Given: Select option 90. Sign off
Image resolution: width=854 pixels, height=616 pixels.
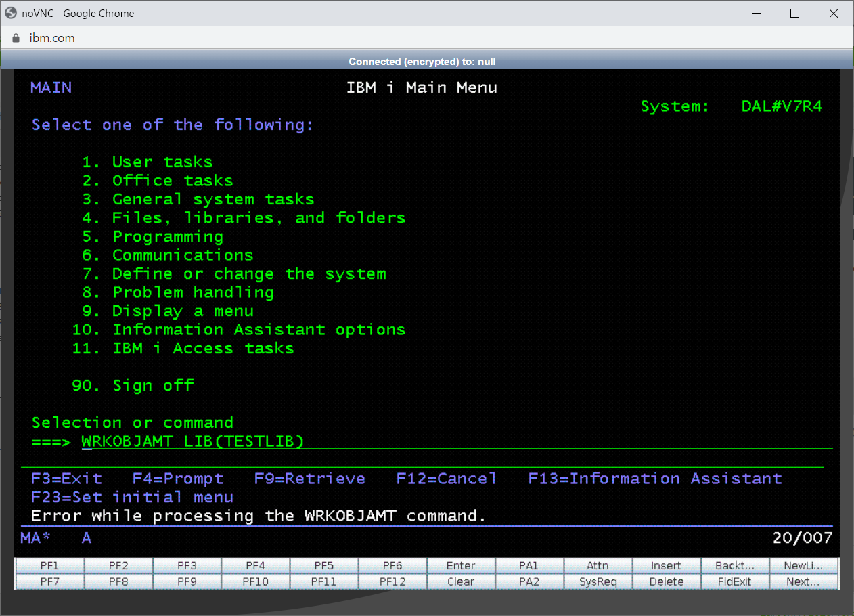Looking at the screenshot, I should (x=133, y=386).
